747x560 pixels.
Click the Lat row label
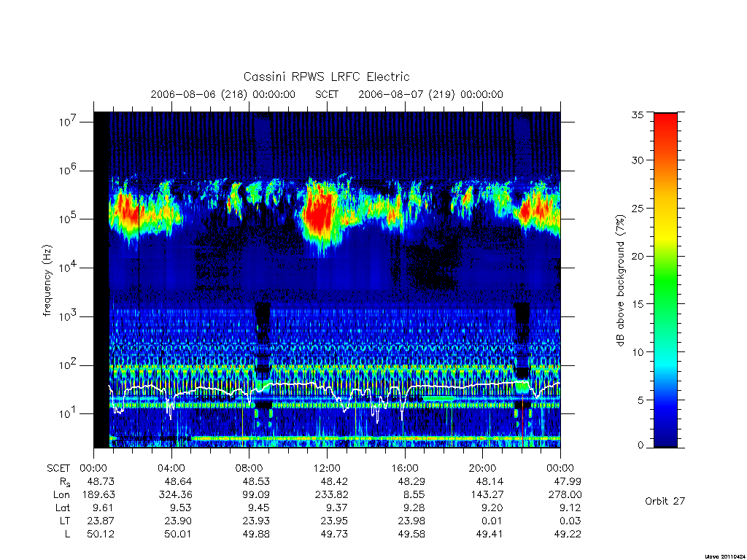click(63, 508)
